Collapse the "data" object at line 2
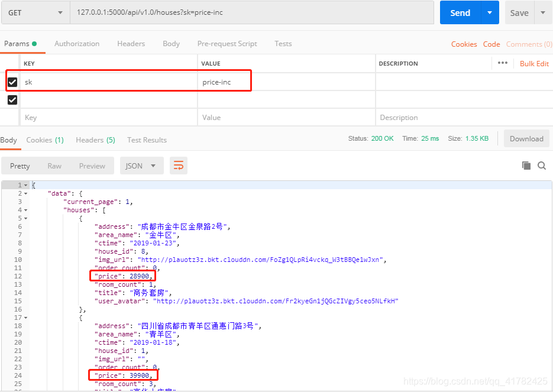Viewport: 553px width, 392px height. coord(26,193)
